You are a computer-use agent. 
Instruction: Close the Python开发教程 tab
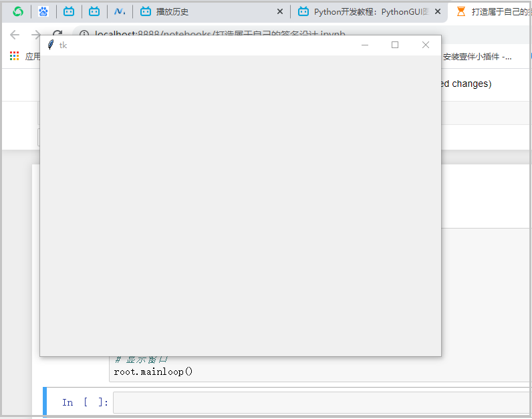click(x=438, y=12)
